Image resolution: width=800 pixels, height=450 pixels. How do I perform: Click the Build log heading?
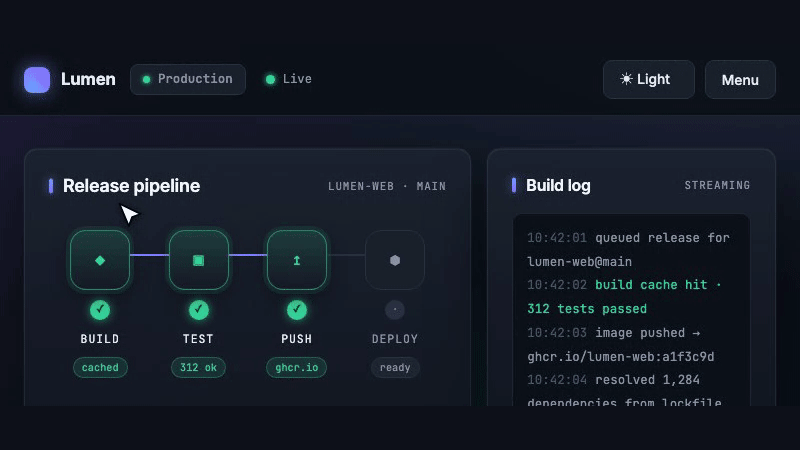(558, 185)
